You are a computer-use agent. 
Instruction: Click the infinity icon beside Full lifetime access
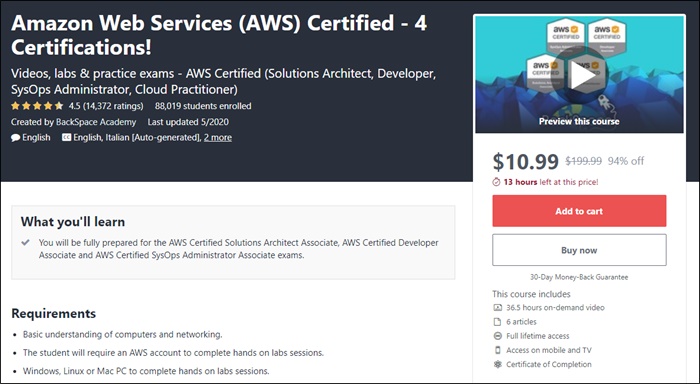(497, 336)
